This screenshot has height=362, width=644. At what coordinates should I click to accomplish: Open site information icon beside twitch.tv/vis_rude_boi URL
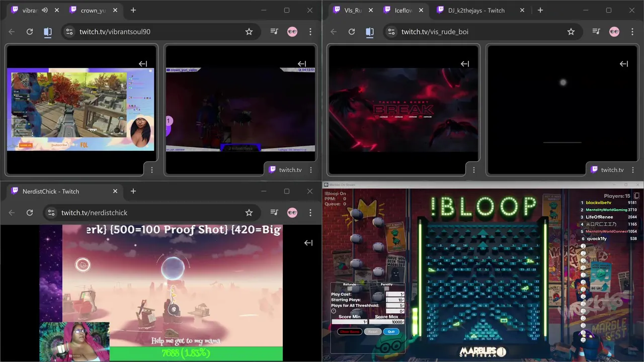[x=391, y=32]
